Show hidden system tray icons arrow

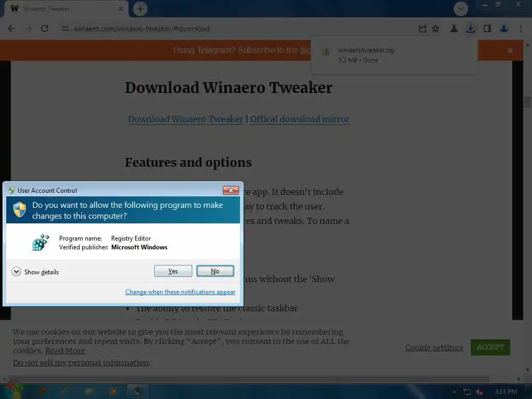(x=454, y=392)
